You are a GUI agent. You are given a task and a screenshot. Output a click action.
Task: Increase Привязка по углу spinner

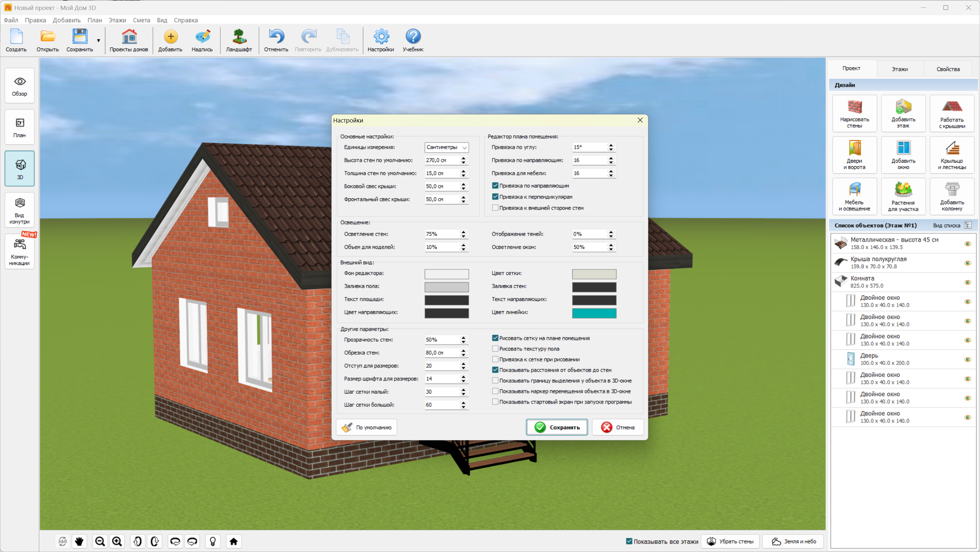[x=611, y=145]
